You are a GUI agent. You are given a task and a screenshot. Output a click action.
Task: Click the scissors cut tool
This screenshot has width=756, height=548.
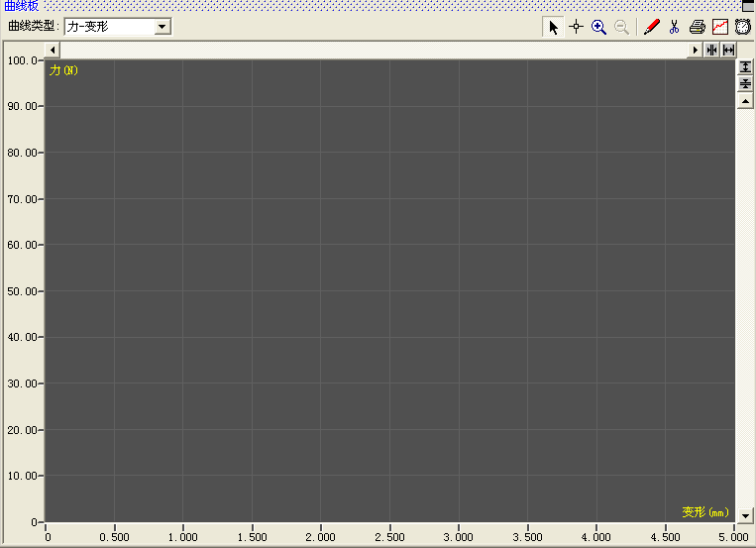[x=674, y=27]
